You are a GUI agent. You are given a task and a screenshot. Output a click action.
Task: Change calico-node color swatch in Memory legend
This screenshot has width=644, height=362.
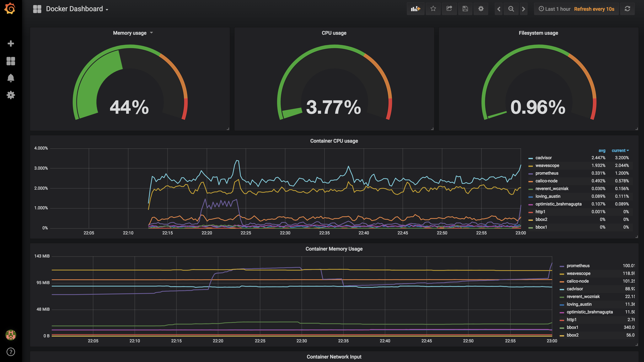pyautogui.click(x=562, y=282)
